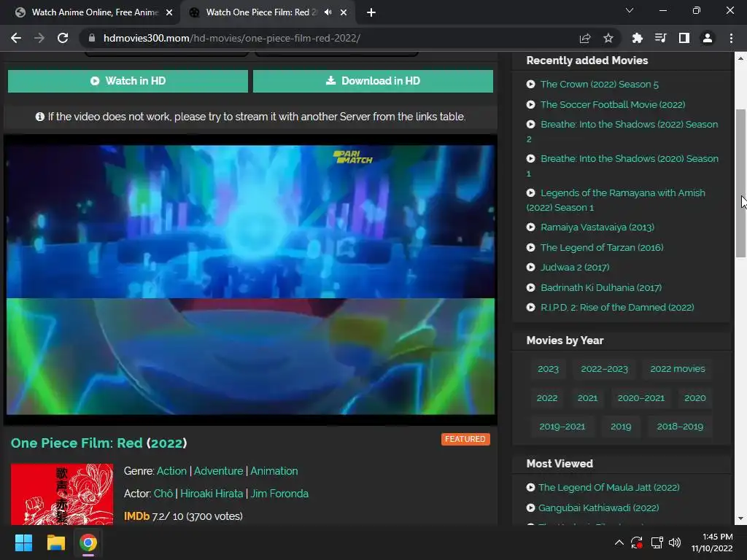Select the 2021 year tag
Viewport: 747px width, 560px height.
[587, 398]
